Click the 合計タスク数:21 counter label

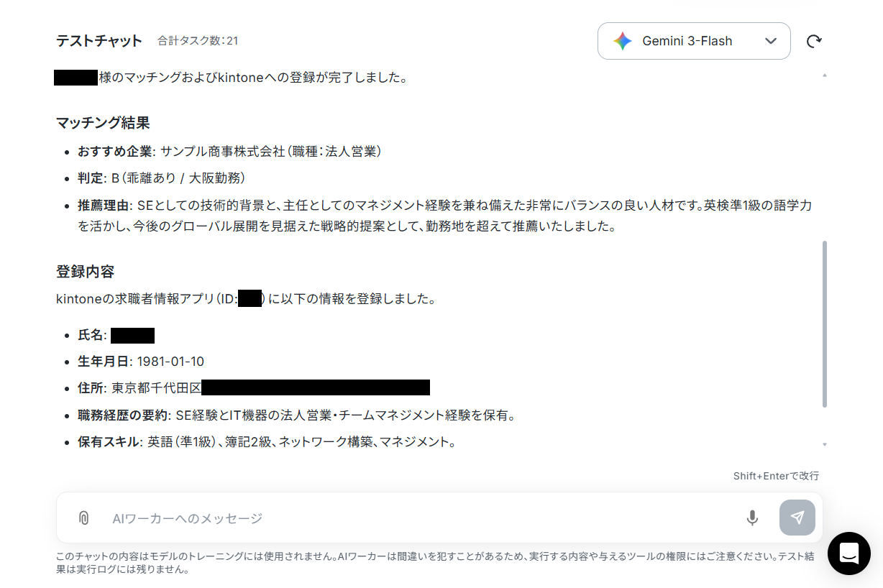(198, 41)
